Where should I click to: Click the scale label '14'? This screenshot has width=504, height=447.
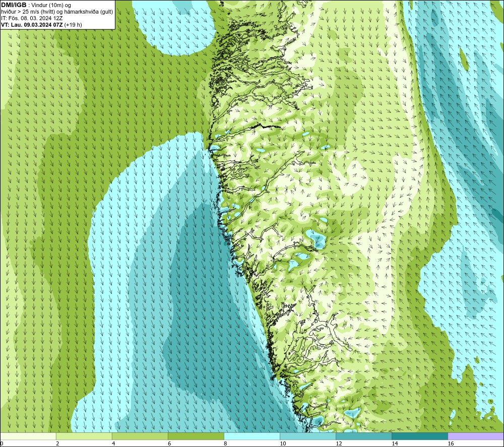395,443
